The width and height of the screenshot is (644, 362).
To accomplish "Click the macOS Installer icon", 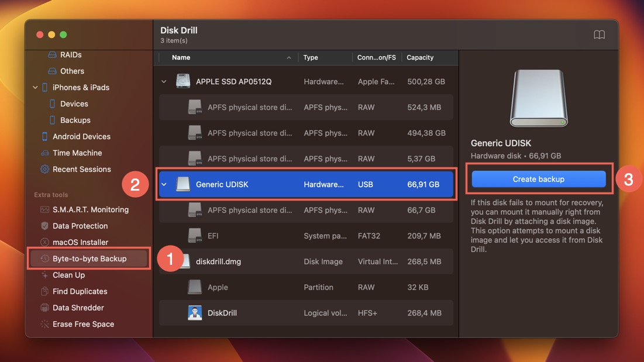I will pos(45,242).
